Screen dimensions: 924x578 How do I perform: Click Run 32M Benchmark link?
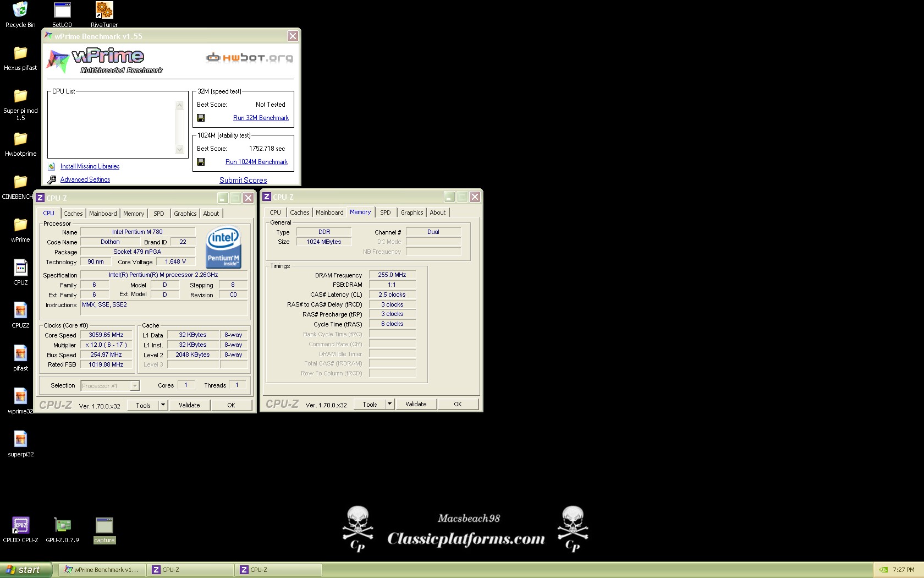261,118
